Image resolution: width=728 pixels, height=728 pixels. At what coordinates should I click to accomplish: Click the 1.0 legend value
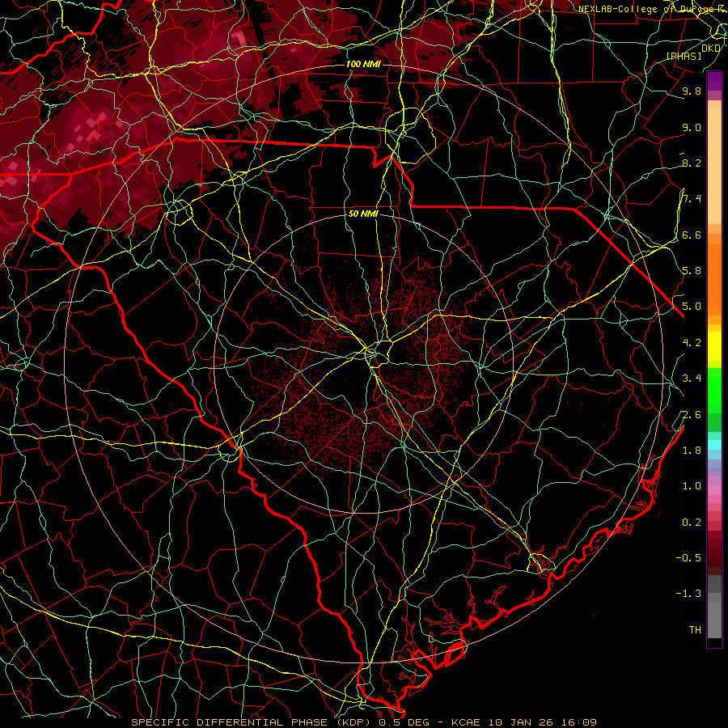(692, 486)
